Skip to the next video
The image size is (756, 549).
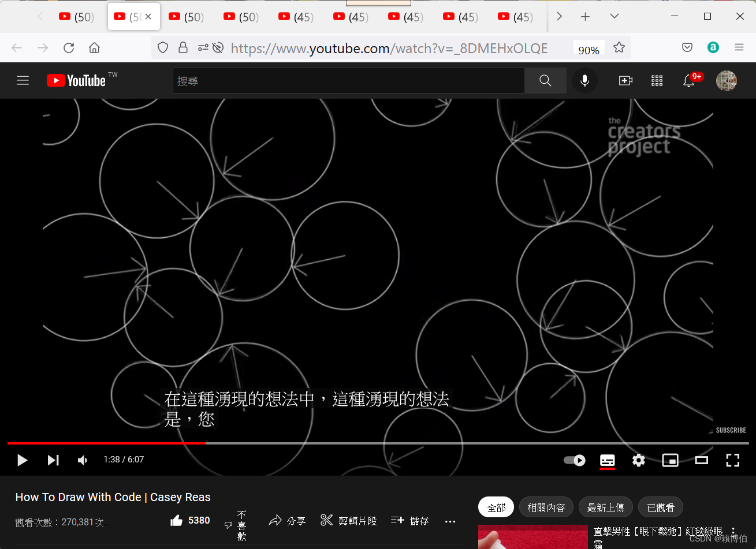[x=53, y=460]
